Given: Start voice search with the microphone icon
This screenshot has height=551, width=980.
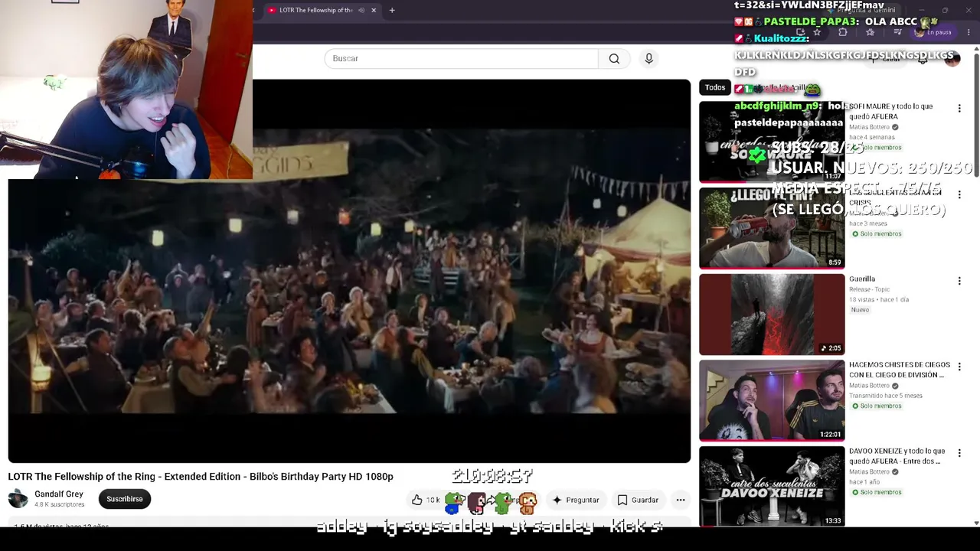Looking at the screenshot, I should point(648,58).
